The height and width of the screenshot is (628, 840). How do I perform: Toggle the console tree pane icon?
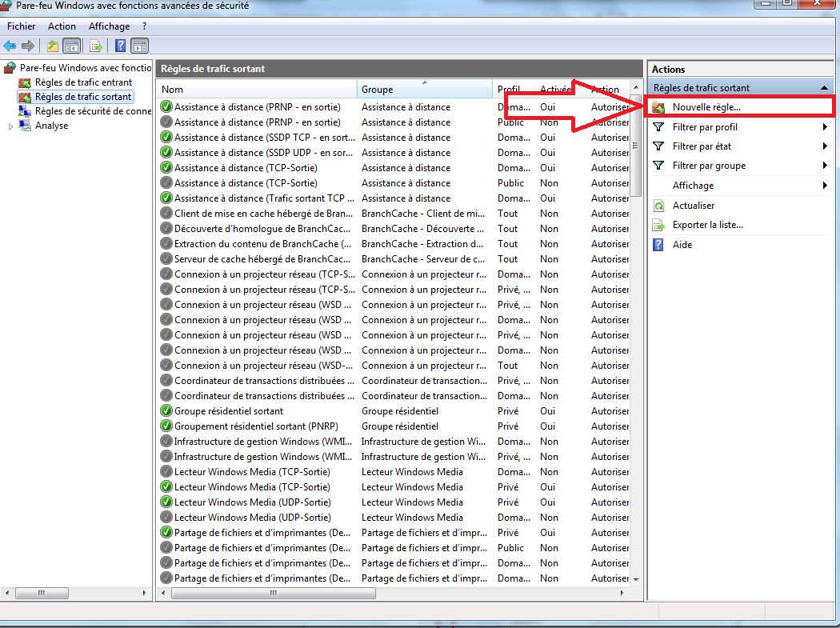[71, 46]
